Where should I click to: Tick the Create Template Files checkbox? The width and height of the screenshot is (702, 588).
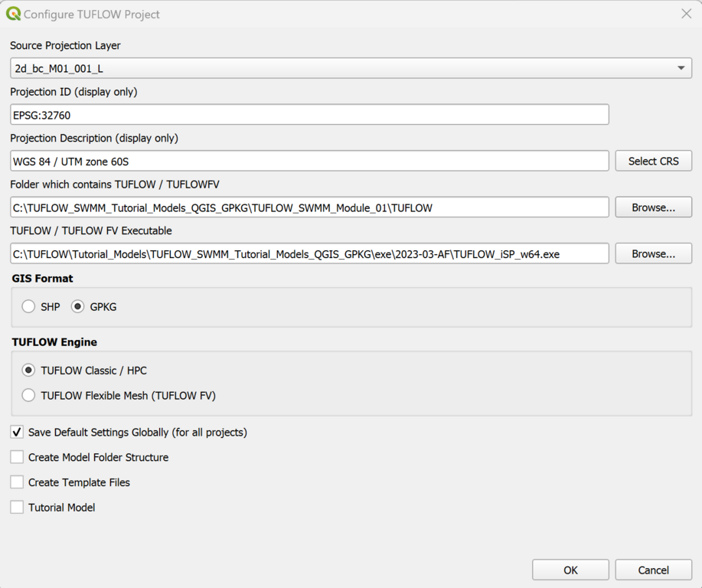[17, 482]
